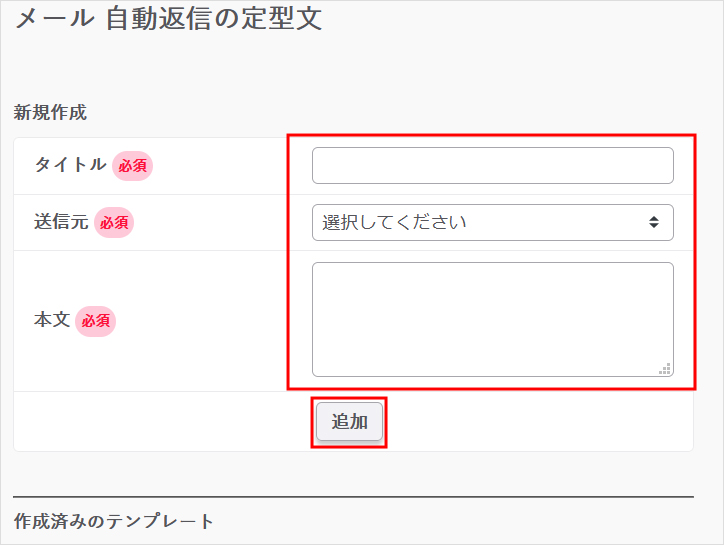Click the タイトル field label
The height and width of the screenshot is (545, 724).
pyautogui.click(x=70, y=165)
